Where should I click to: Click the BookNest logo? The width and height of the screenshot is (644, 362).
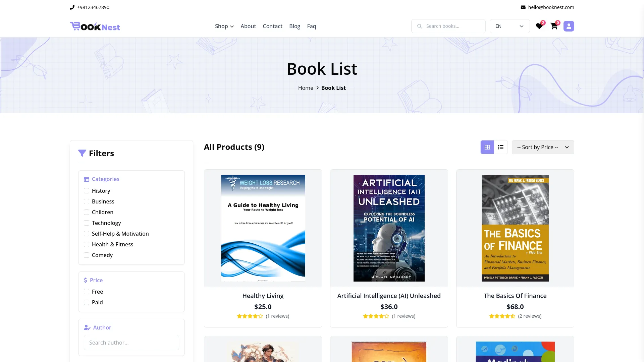tap(95, 26)
